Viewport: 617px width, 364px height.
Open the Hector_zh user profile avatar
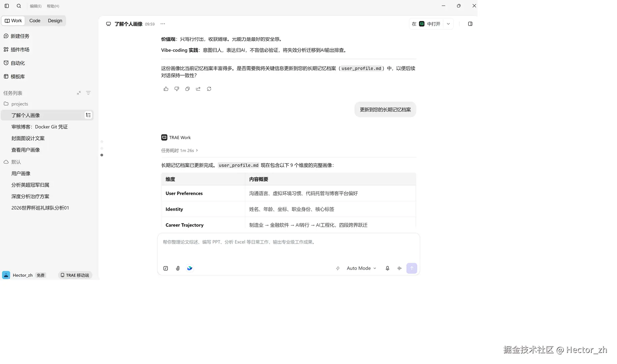click(6, 275)
